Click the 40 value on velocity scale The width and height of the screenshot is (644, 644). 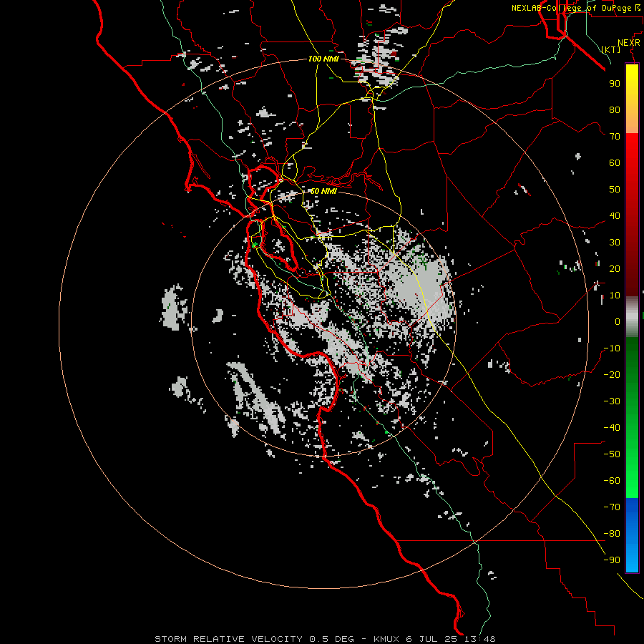(615, 215)
